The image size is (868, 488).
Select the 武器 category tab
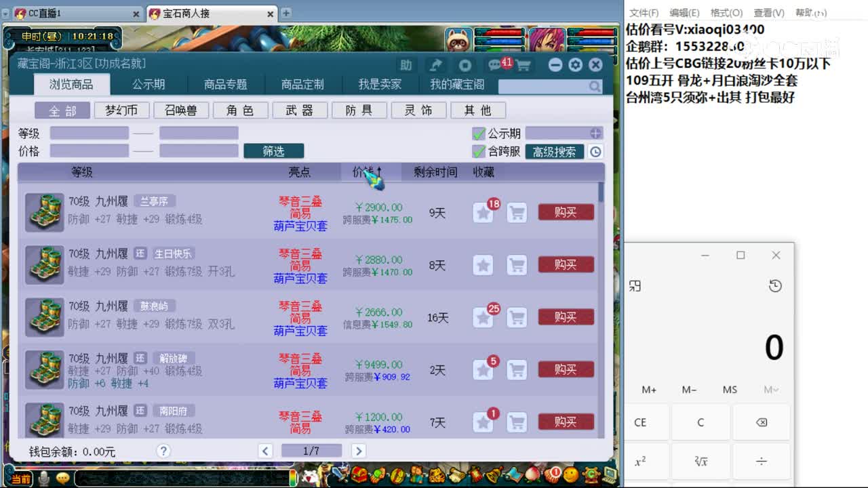(300, 110)
